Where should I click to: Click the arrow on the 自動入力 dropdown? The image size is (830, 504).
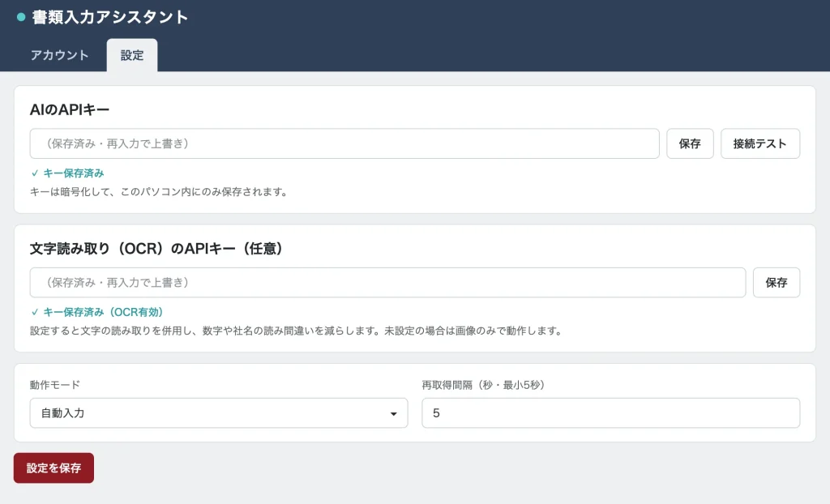tap(393, 413)
